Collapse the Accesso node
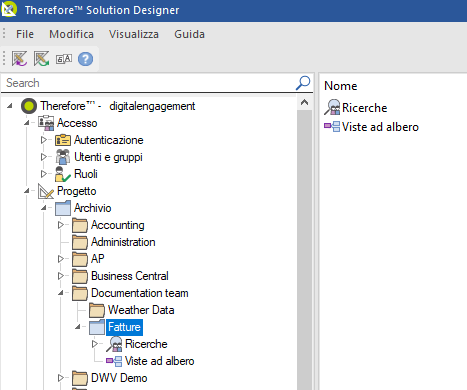 pos(27,123)
